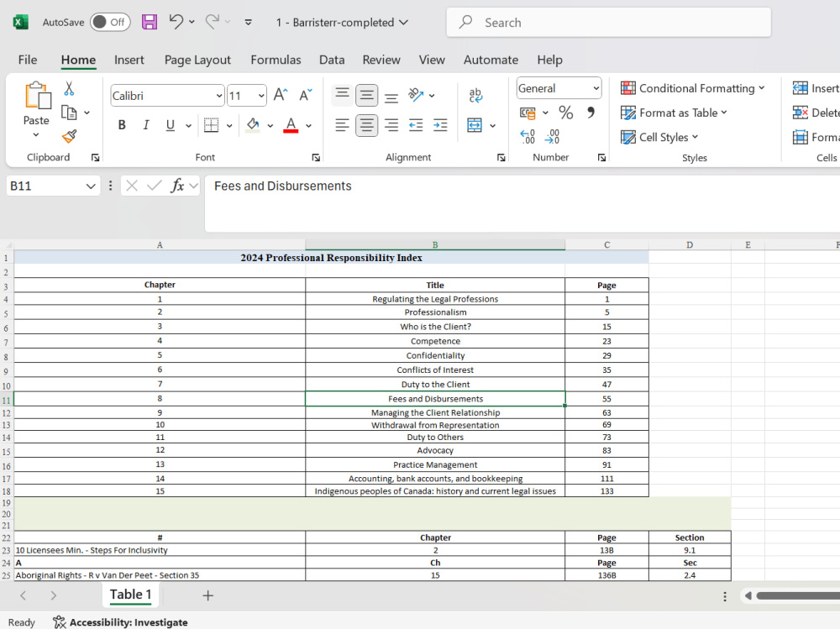840x629 pixels.
Task: Open Calibri font name dropdown
Action: (219, 96)
